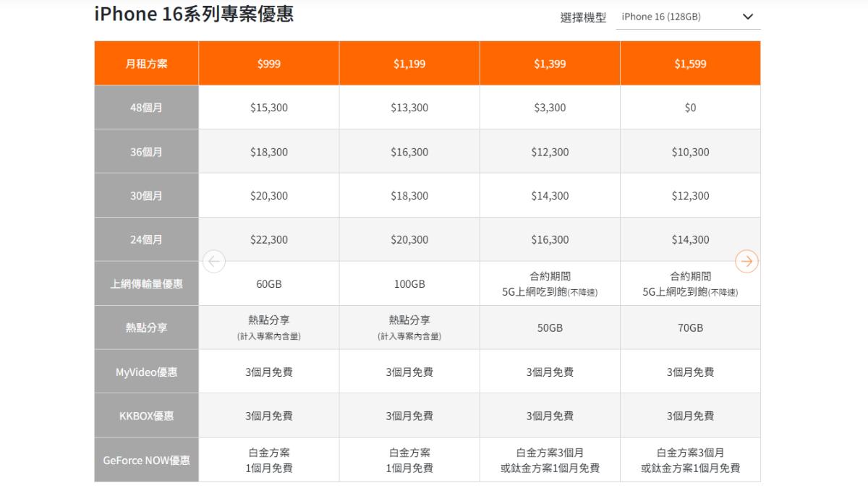Screen dimensions: 868x488
Task: Click the 70GB hotspot sharing cell
Action: pyautogui.click(x=690, y=328)
